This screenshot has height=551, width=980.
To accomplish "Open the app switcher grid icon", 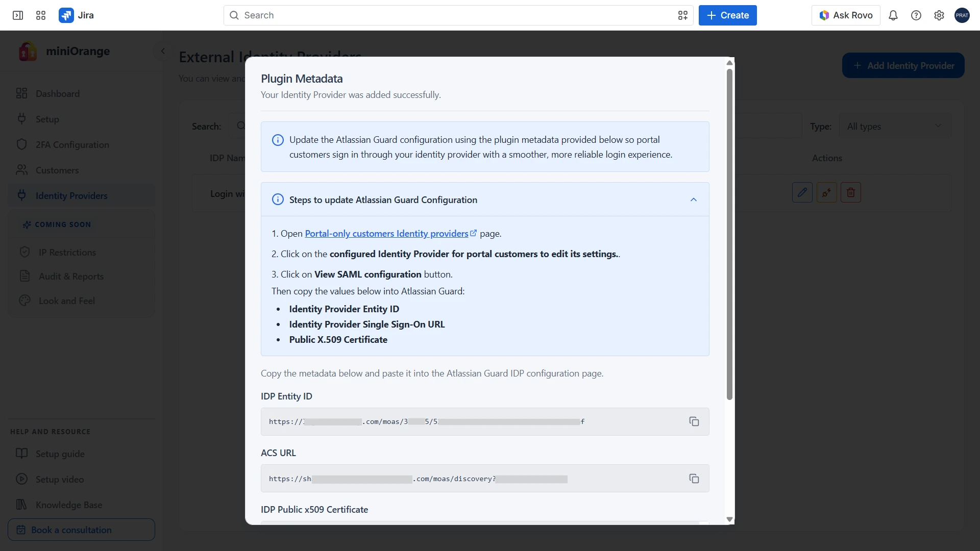I will click(x=41, y=15).
